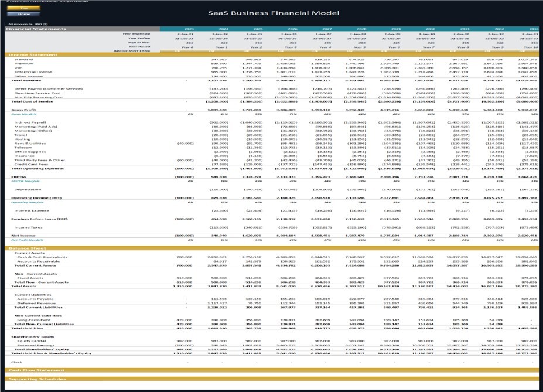Select the Long-Term Debt label
543x392 pixels.
point(34,320)
